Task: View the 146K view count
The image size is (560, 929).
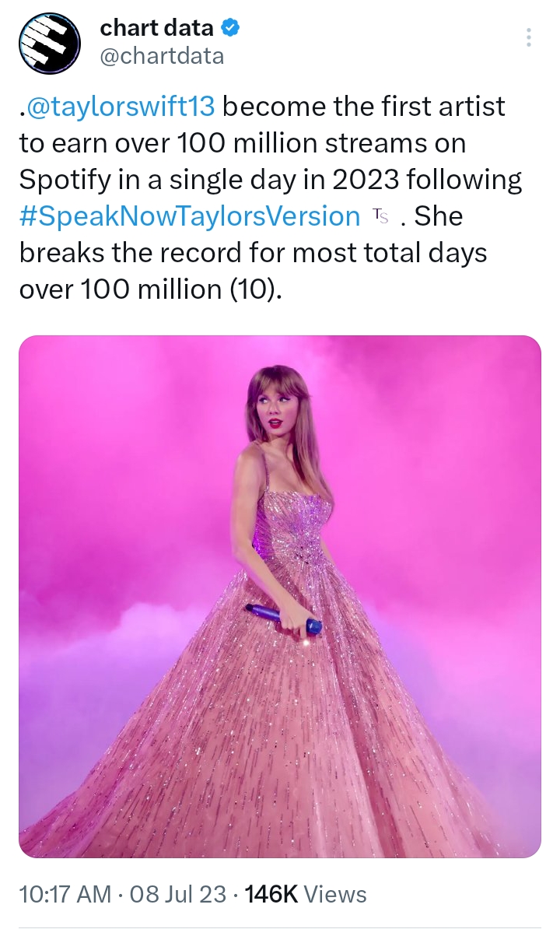Action: (x=271, y=894)
